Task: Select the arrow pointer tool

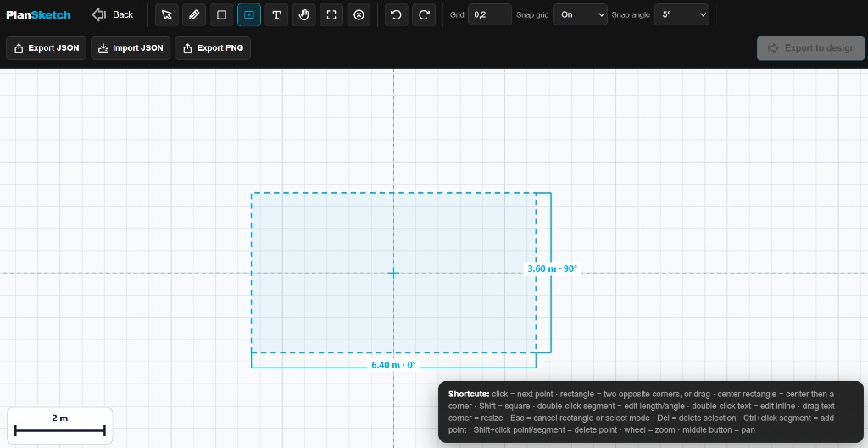Action: point(167,15)
